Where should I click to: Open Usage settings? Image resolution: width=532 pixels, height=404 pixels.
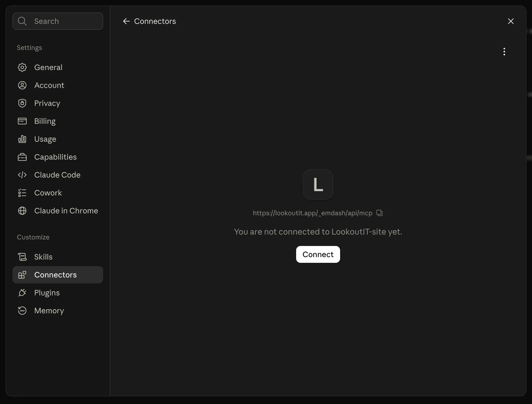[58, 139]
